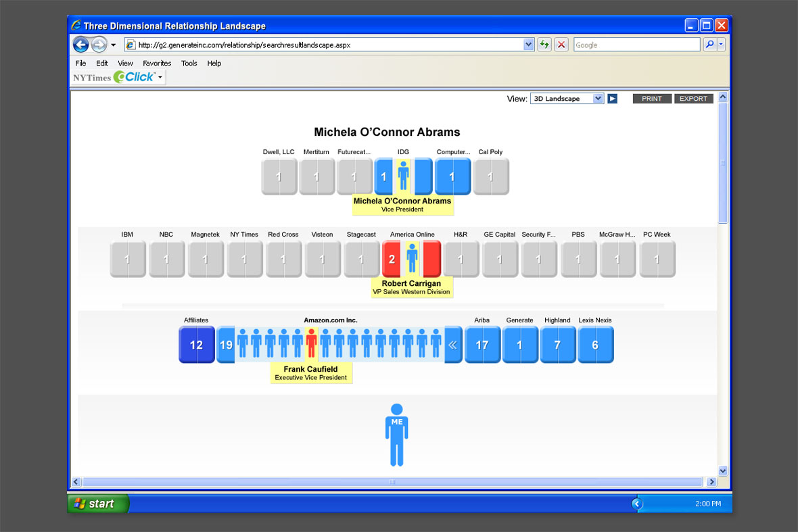Open the 3D Landscape view dropdown
Screen dimensions: 798x532
pos(567,99)
